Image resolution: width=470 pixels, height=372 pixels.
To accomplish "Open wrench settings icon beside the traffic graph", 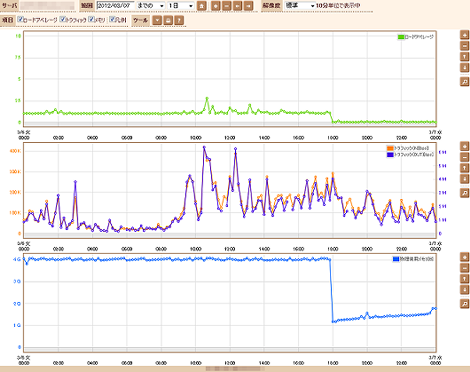I will point(465,193).
